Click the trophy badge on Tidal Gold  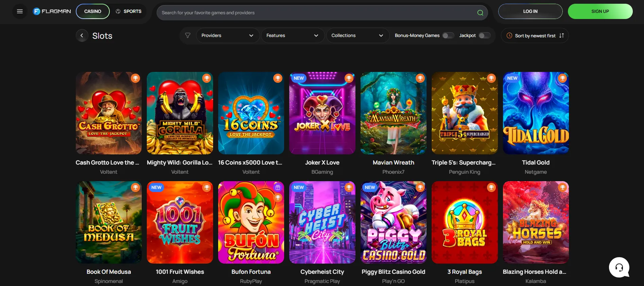(563, 78)
